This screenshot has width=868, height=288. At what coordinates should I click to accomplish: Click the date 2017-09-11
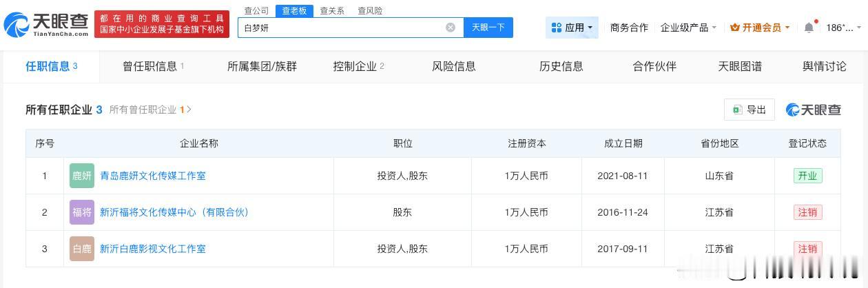coord(623,249)
